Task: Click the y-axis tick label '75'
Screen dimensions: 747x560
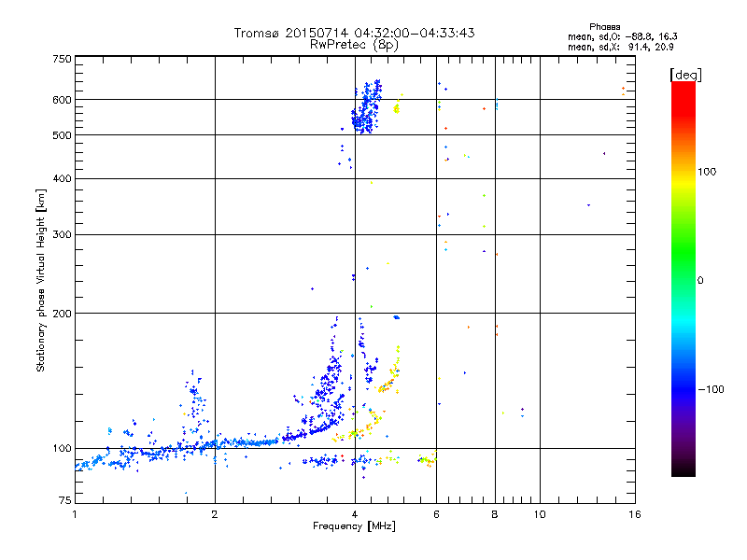Action: (65, 500)
